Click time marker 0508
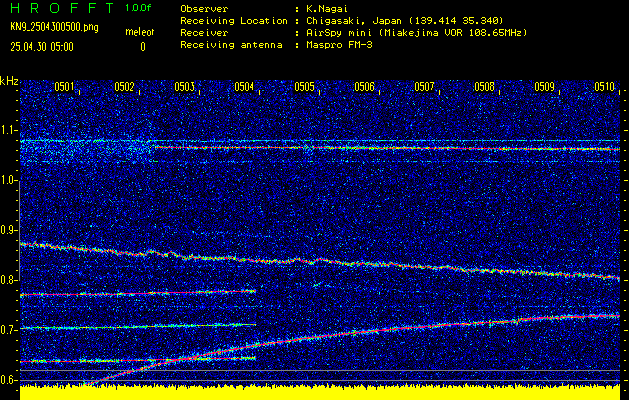 (x=485, y=87)
